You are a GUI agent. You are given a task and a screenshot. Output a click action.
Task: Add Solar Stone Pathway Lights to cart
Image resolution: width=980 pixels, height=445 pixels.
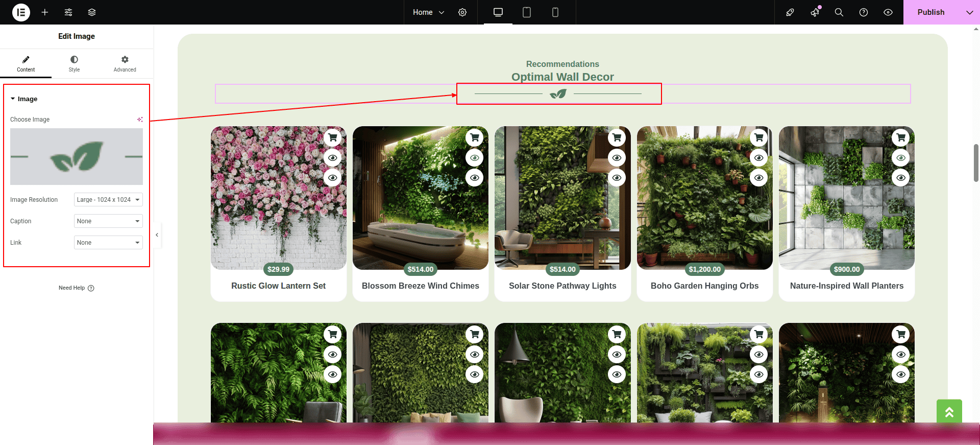617,137
